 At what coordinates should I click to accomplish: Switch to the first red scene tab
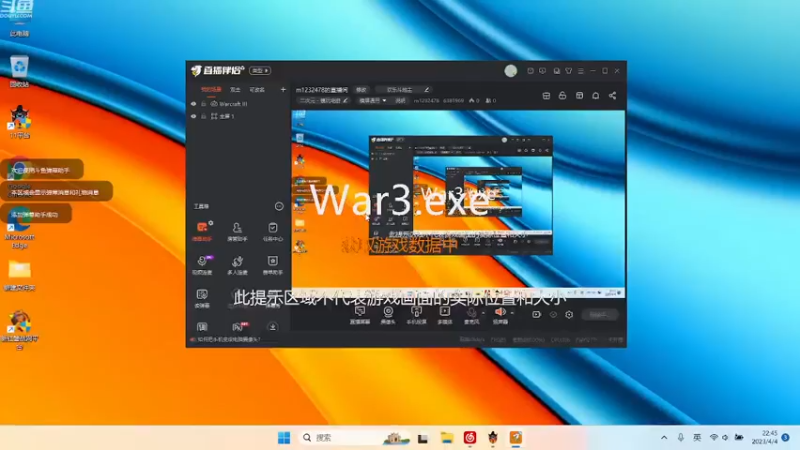[211, 90]
